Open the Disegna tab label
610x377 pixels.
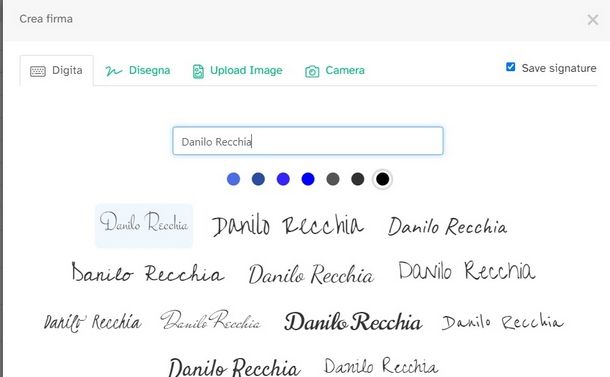pyautogui.click(x=149, y=70)
